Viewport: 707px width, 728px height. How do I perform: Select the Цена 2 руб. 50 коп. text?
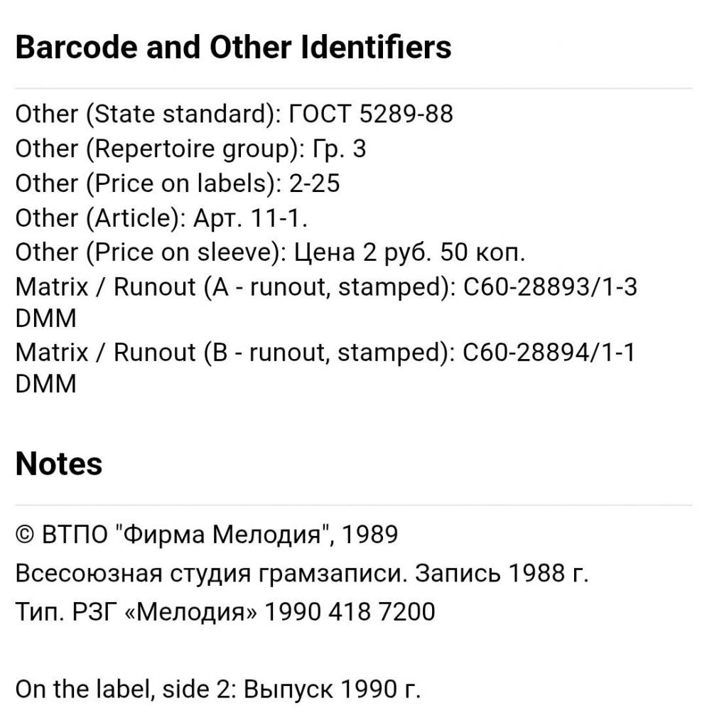(x=409, y=252)
